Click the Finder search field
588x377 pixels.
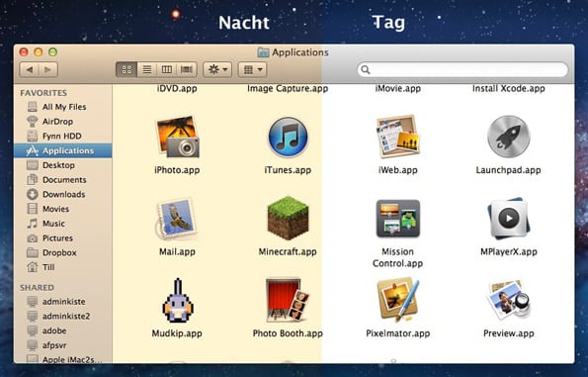point(462,70)
